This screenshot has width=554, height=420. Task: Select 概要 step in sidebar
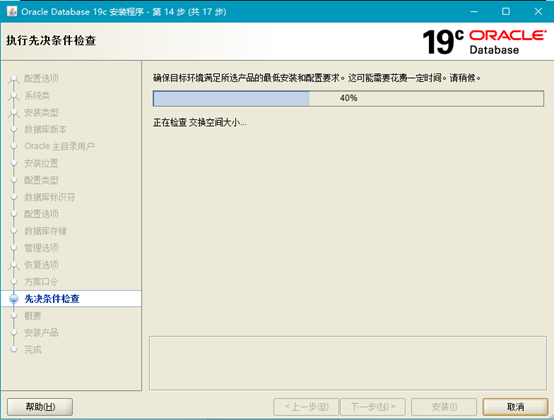point(33,315)
